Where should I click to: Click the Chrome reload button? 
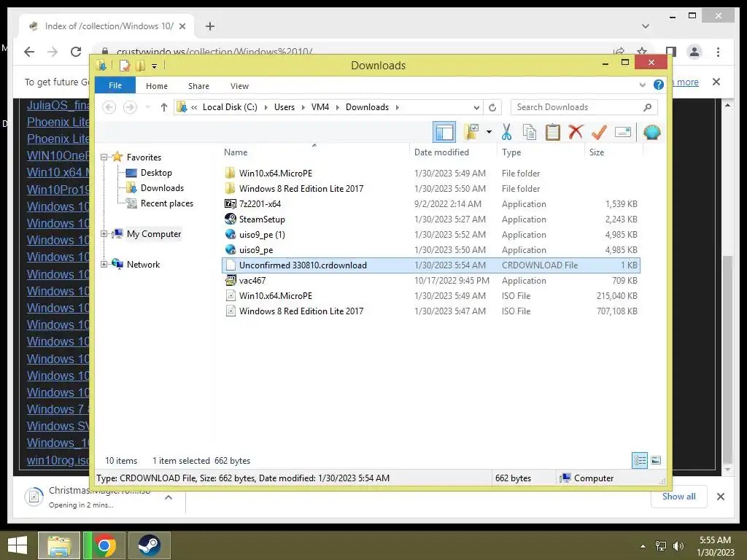pos(76,52)
